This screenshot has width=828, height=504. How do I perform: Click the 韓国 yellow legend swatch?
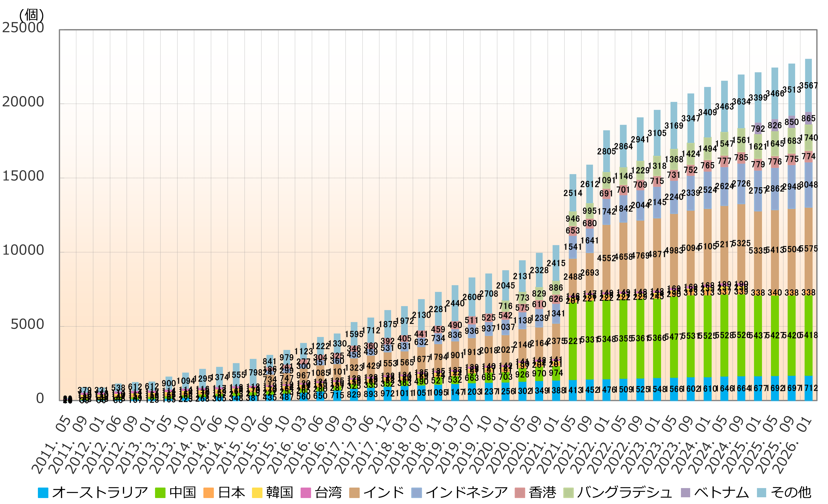257,493
